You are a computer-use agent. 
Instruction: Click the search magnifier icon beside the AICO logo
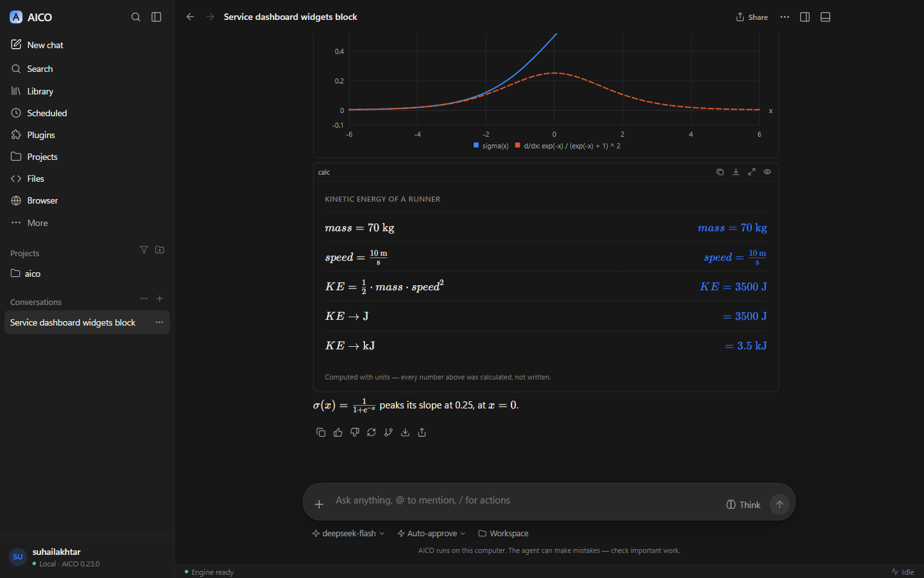coord(135,17)
